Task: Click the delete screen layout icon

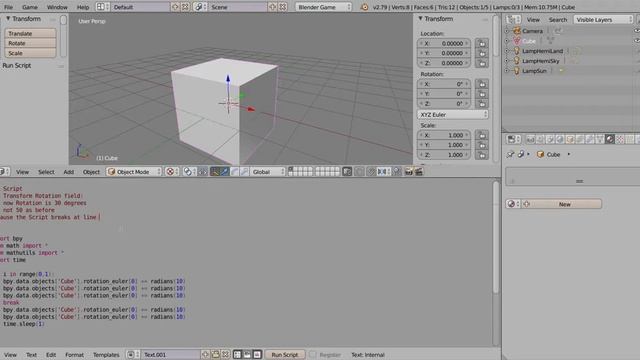Action: (x=185, y=7)
